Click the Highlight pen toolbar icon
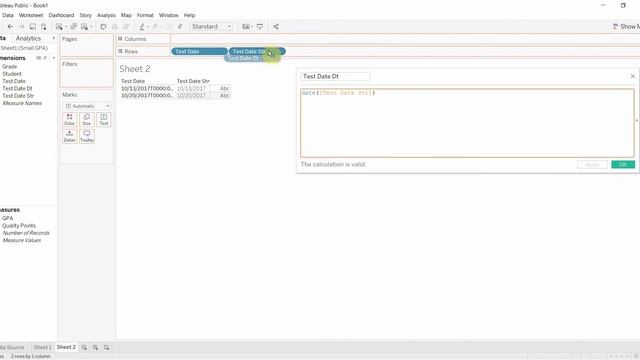This screenshot has width=640, height=360. tap(142, 27)
